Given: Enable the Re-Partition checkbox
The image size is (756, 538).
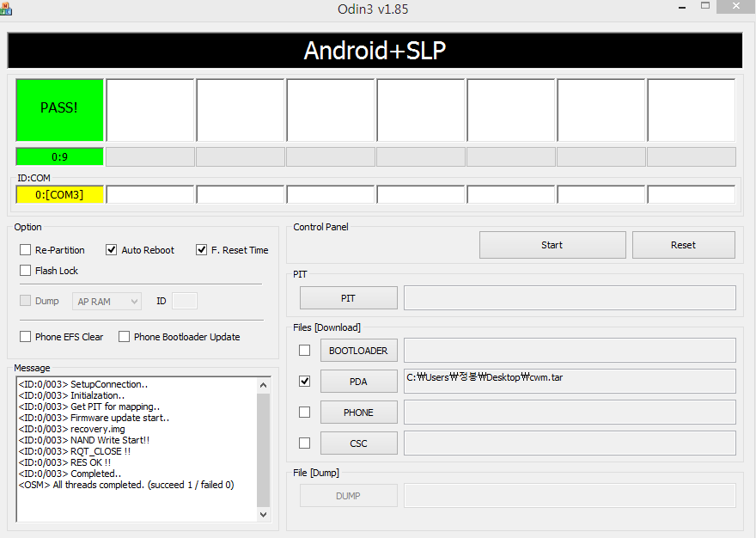Looking at the screenshot, I should point(26,250).
